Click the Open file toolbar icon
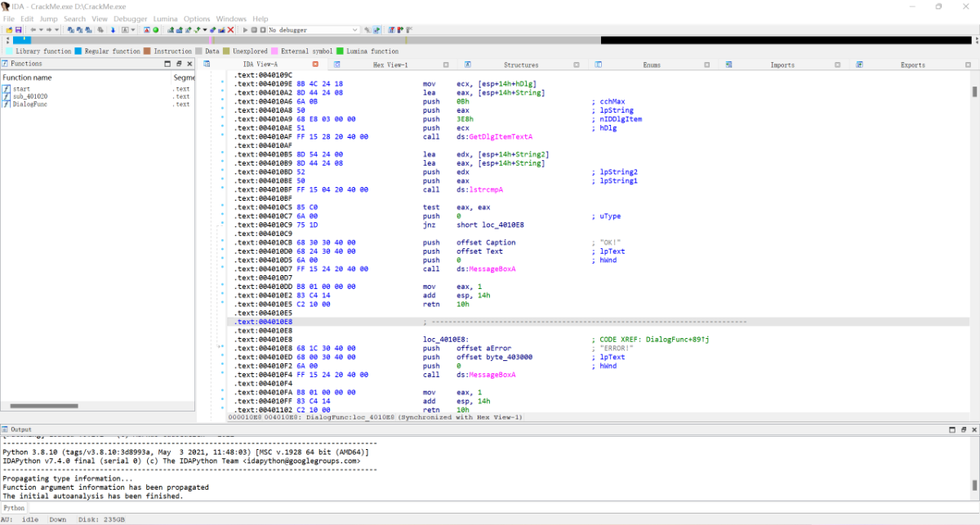Screen dimensions: 980x525 pos(8,29)
